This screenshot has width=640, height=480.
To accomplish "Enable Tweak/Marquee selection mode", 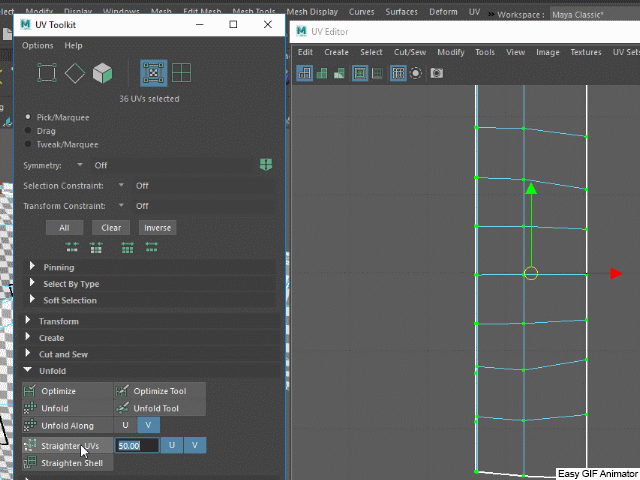I will [x=28, y=144].
